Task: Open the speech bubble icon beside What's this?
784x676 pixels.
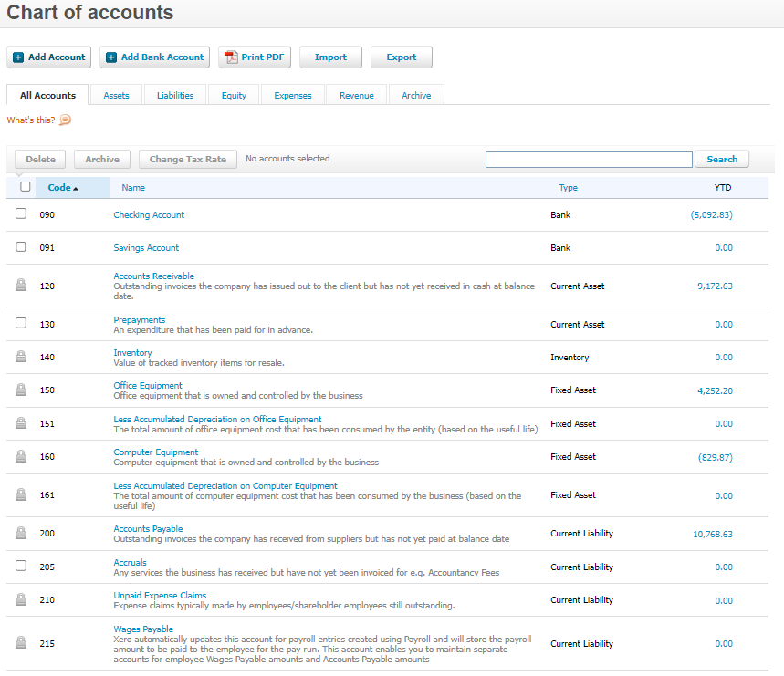Action: click(63, 120)
